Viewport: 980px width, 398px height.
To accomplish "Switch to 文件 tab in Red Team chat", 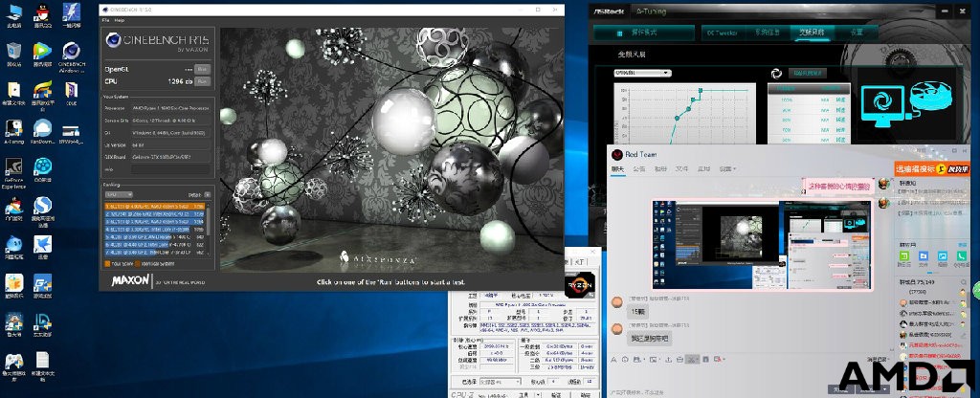I will tap(681, 168).
